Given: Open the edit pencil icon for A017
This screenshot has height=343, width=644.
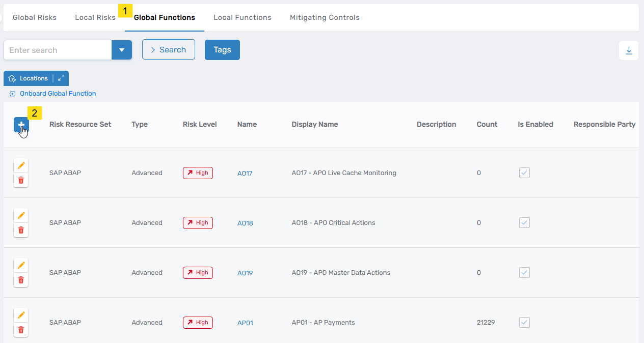Looking at the screenshot, I should (x=21, y=165).
